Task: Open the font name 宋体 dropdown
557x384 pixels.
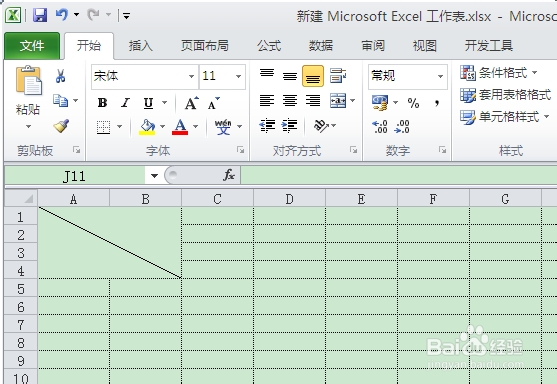Action: click(191, 76)
